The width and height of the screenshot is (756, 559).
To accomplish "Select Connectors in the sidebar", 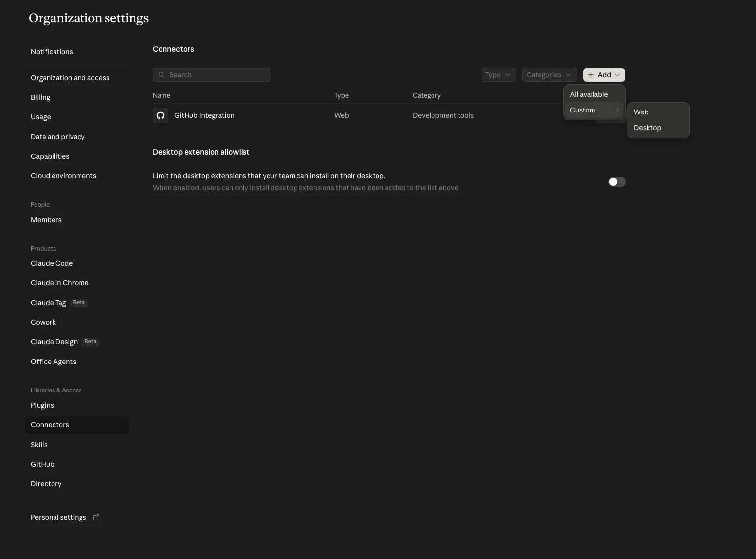I will pyautogui.click(x=77, y=425).
